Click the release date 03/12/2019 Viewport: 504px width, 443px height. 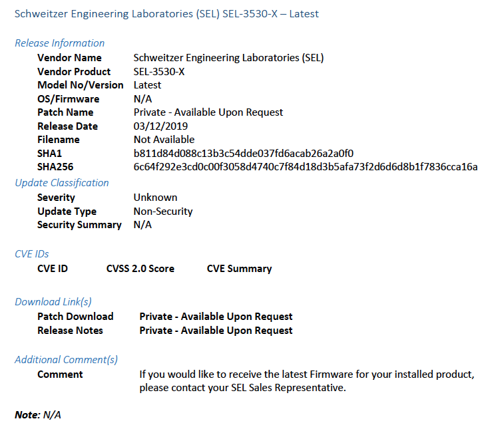[160, 126]
